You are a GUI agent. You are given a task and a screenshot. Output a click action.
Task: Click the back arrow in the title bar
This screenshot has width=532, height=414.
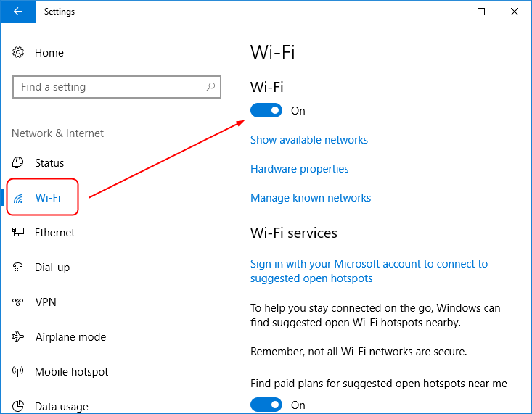17,12
